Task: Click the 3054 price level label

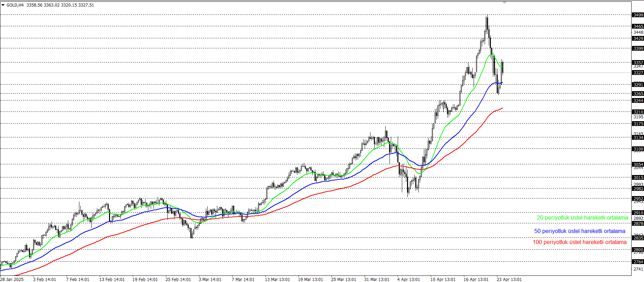Action: click(x=638, y=164)
